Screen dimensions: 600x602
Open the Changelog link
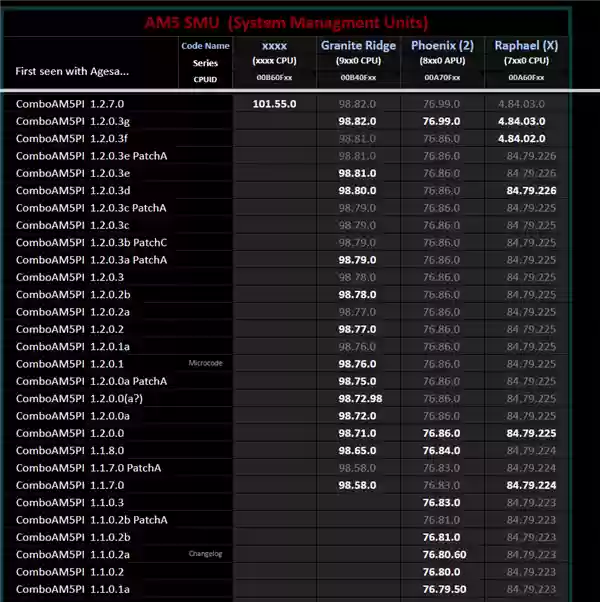pos(205,554)
